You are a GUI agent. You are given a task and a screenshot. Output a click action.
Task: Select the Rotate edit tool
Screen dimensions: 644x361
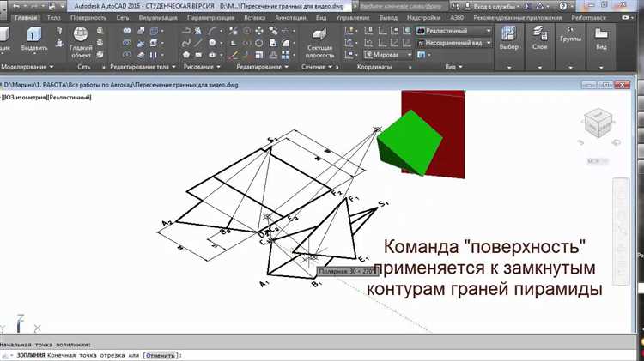[x=259, y=43]
